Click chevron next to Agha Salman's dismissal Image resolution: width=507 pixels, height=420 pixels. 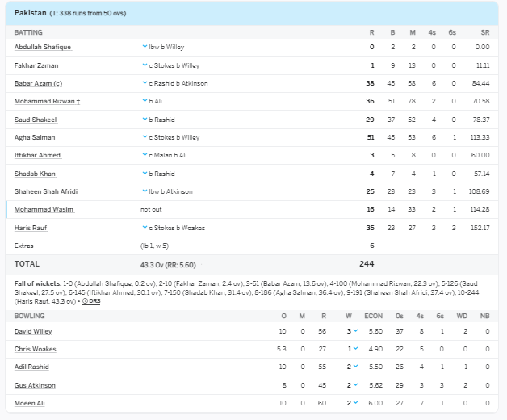[x=145, y=137]
